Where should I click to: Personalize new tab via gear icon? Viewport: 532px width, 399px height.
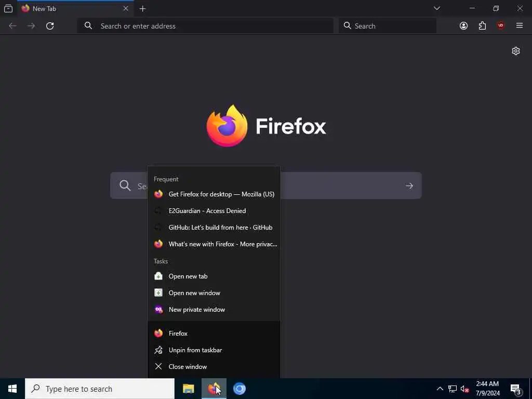(x=516, y=51)
